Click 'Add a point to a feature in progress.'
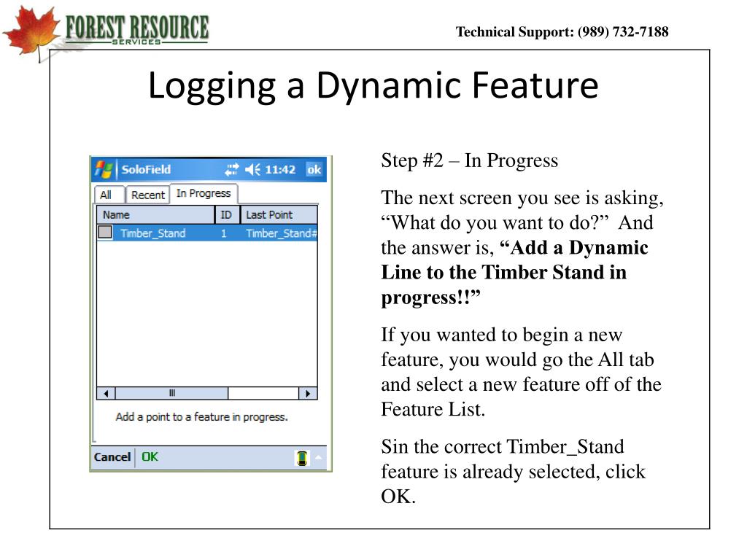The image size is (747, 560). click(x=201, y=417)
